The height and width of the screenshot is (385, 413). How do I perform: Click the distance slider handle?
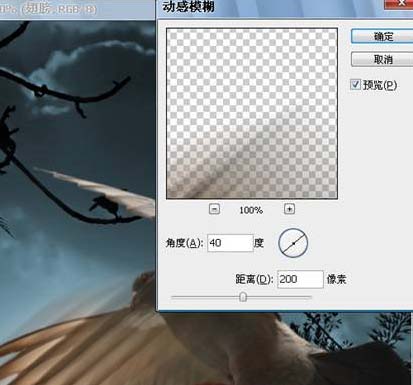(243, 297)
